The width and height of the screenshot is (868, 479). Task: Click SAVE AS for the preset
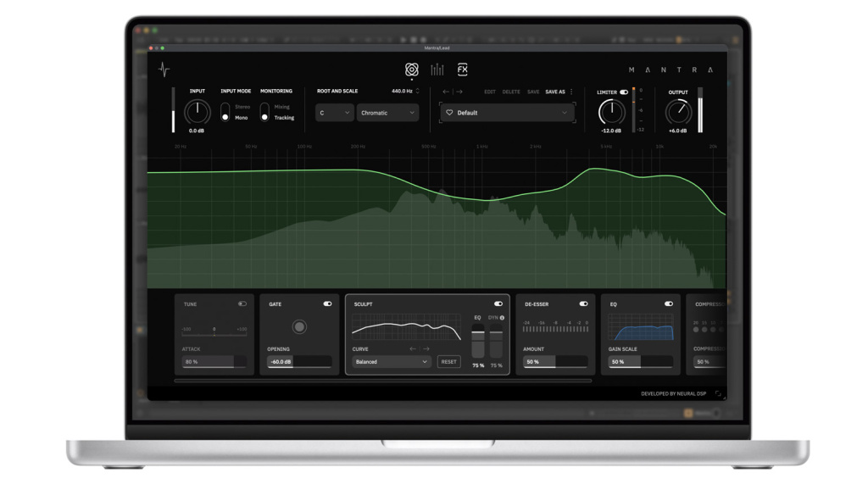(x=555, y=92)
